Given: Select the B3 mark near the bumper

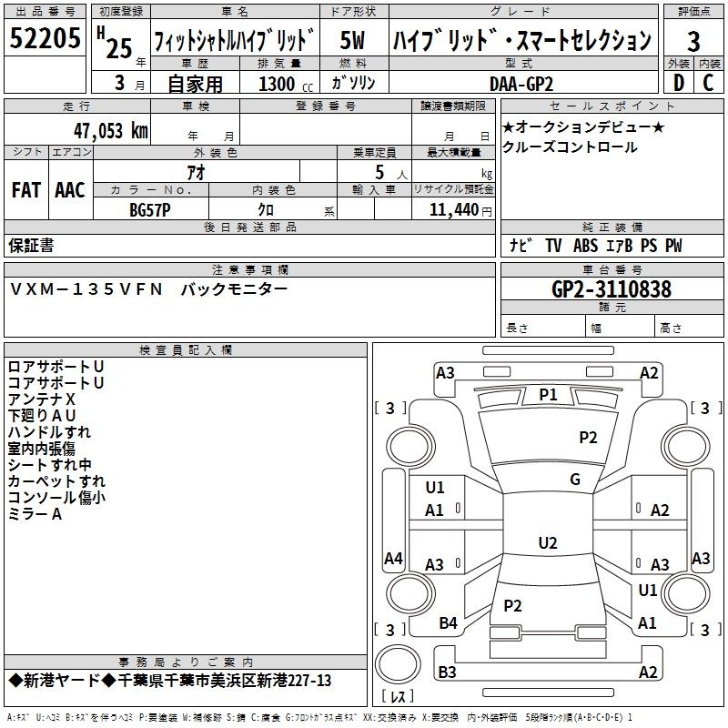Looking at the screenshot, I should pyautogui.click(x=447, y=672).
